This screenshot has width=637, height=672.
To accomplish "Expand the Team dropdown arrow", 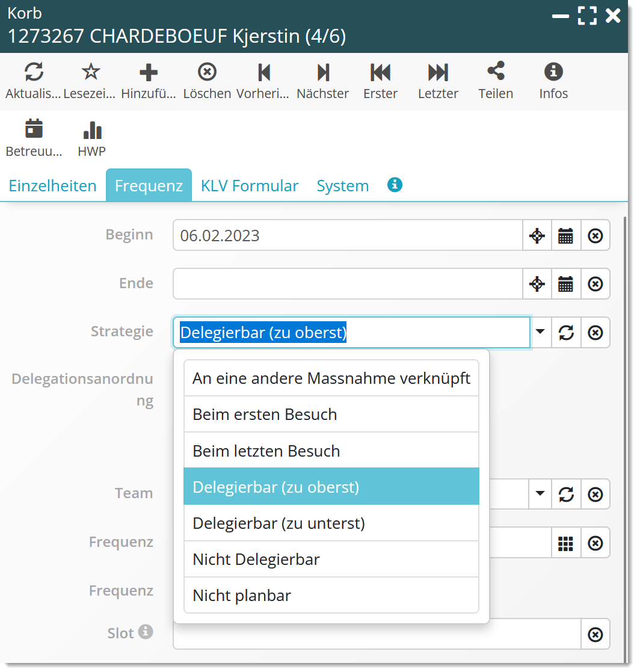I will [x=540, y=494].
